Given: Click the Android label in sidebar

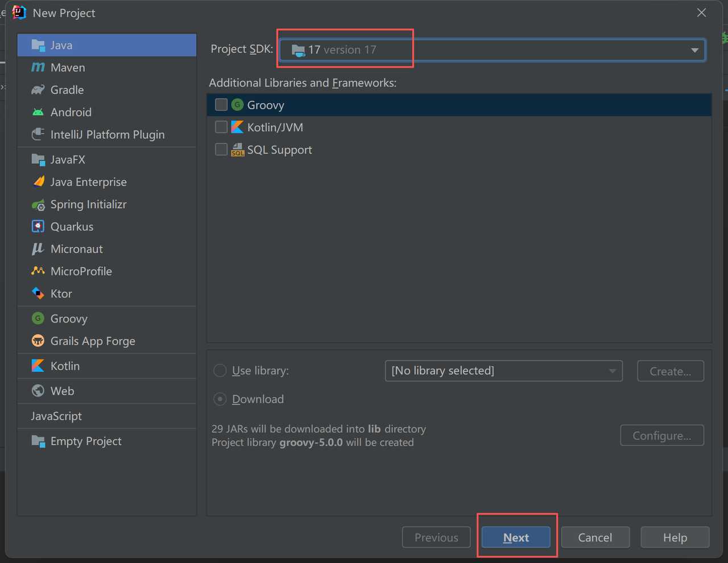Looking at the screenshot, I should 71,113.
